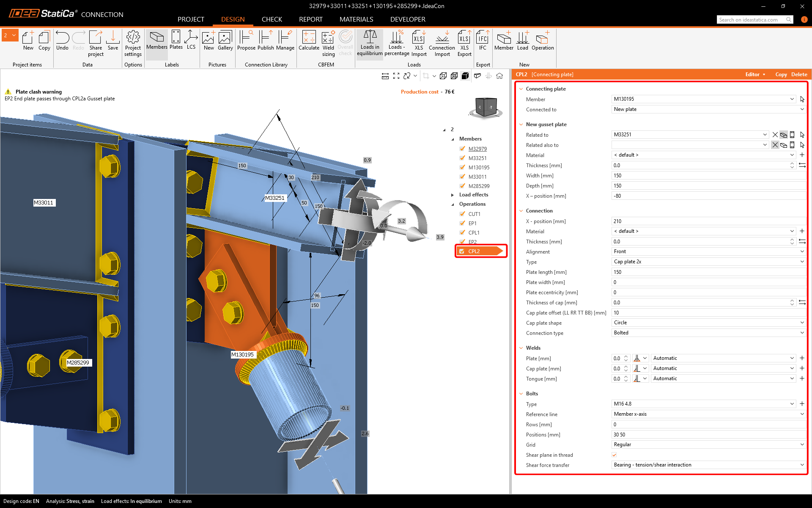Click the Copy button in CPL2 header
Viewport: 812px width, 508px height.
pos(781,74)
